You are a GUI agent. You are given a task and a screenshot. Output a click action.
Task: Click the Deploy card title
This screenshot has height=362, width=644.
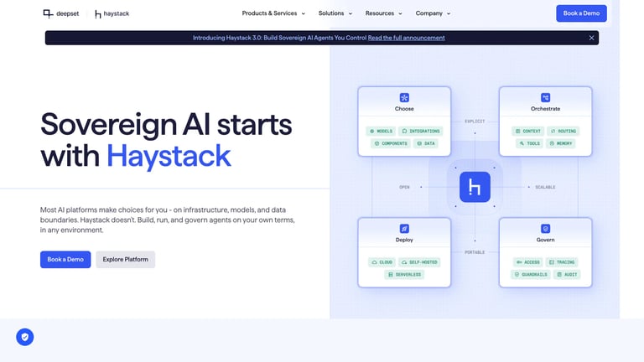tap(404, 240)
